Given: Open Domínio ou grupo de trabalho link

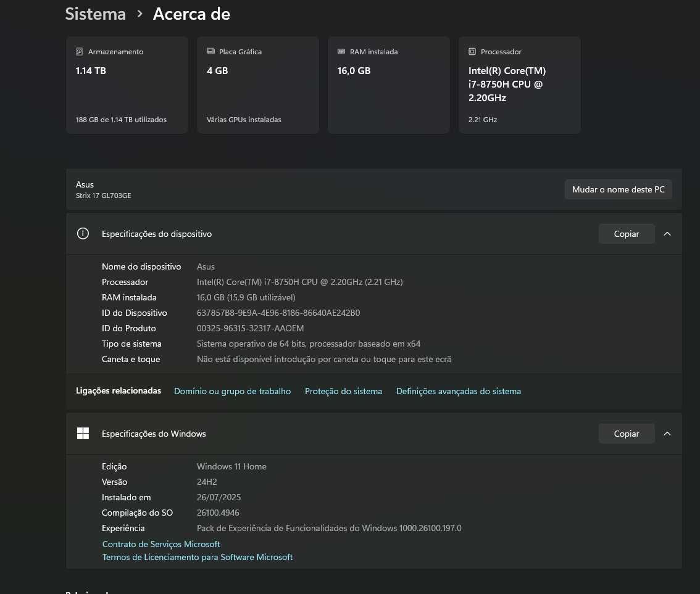Looking at the screenshot, I should (232, 391).
